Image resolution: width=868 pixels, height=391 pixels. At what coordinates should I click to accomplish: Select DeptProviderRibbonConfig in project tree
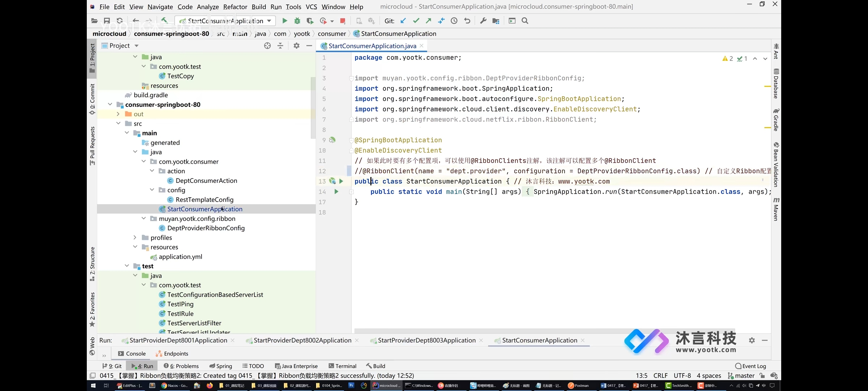coord(206,228)
